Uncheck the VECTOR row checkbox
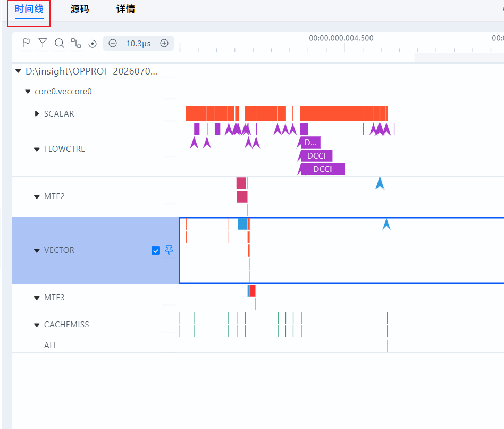This screenshot has width=504, height=429. (x=156, y=251)
